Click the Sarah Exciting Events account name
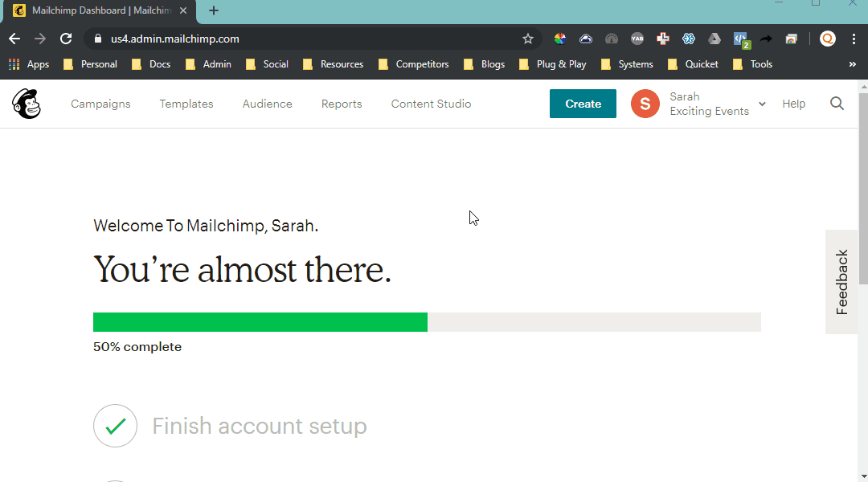The width and height of the screenshot is (868, 482). click(709, 104)
